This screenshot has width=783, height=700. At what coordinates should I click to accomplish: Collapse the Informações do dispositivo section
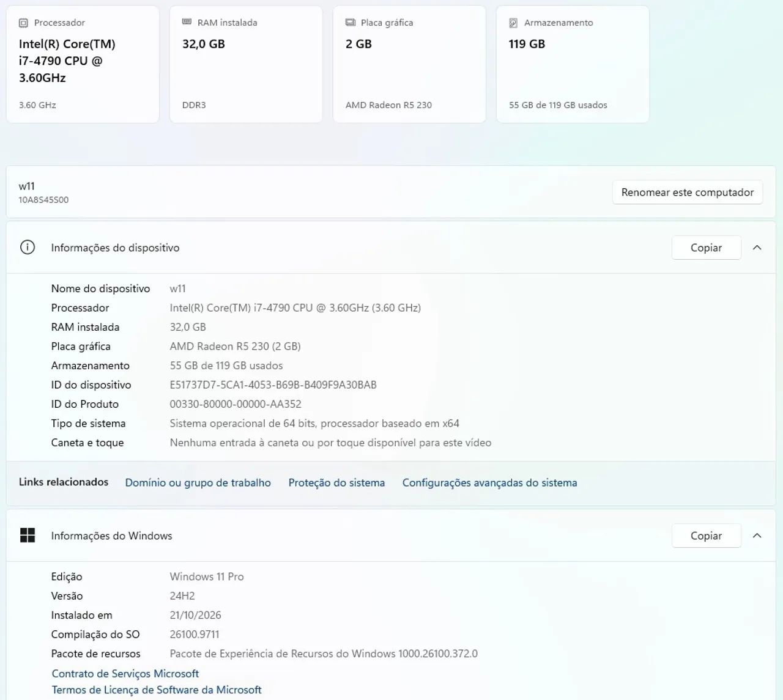click(757, 248)
